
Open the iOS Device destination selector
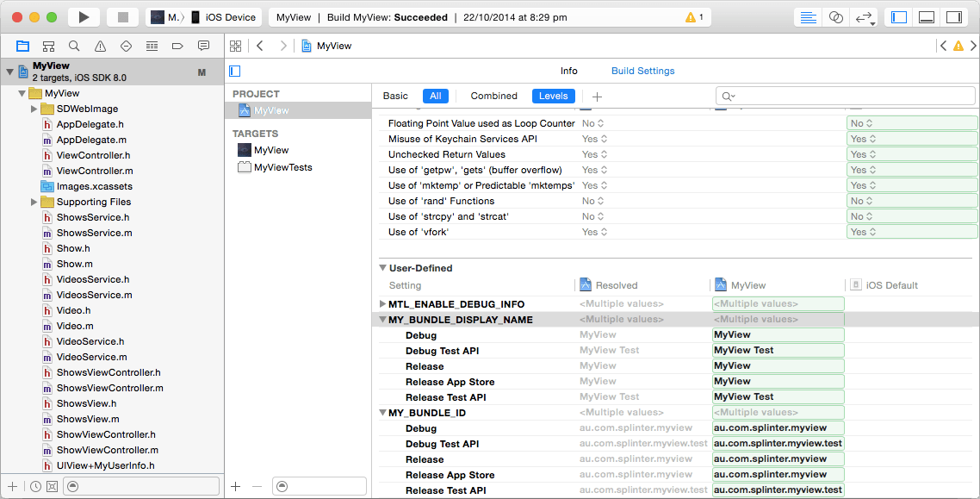[x=225, y=17]
